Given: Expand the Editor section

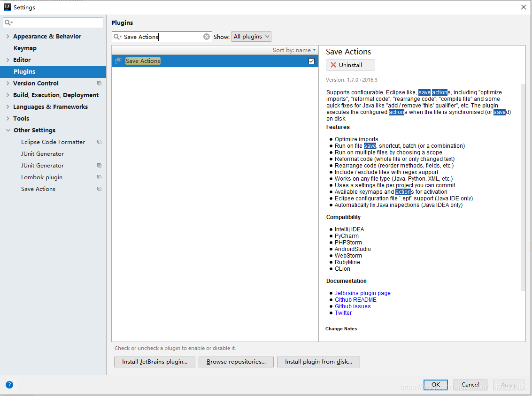Looking at the screenshot, I should click(8, 60).
